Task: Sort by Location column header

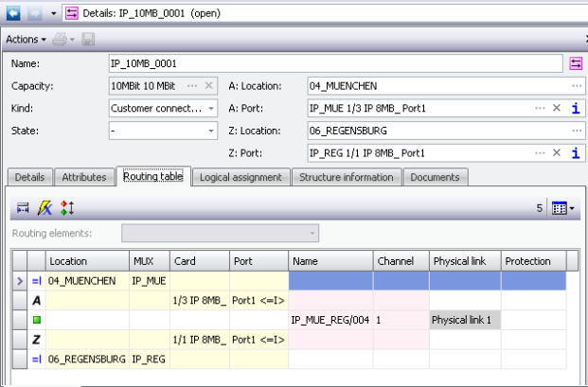Action: pos(87,261)
